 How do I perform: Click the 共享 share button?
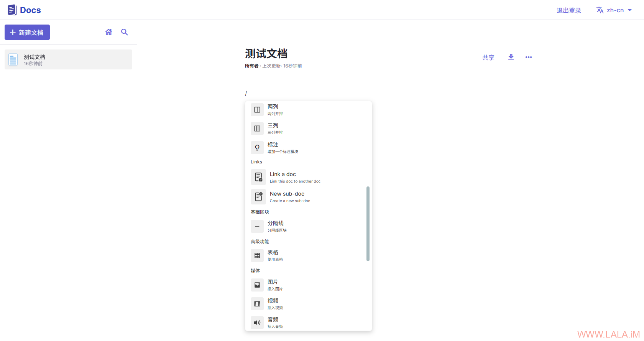[x=488, y=58]
